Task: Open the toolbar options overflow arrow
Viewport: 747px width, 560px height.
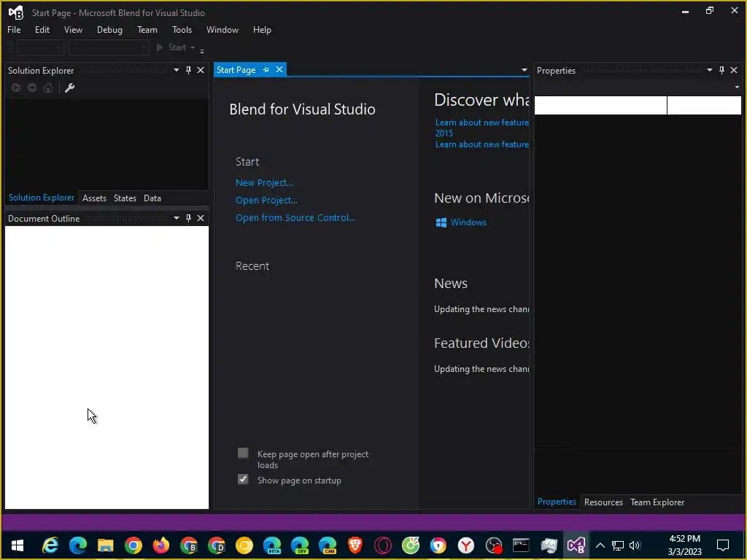Action: point(202,50)
